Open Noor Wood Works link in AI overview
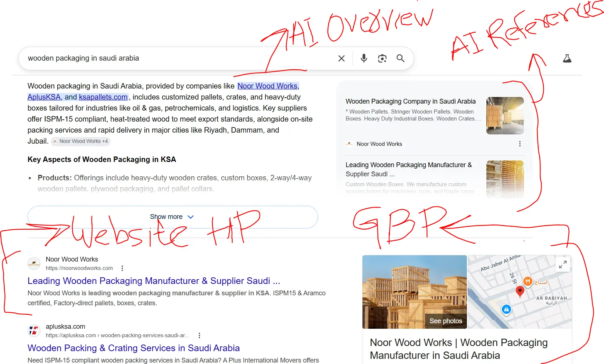604x364 pixels. [268, 86]
